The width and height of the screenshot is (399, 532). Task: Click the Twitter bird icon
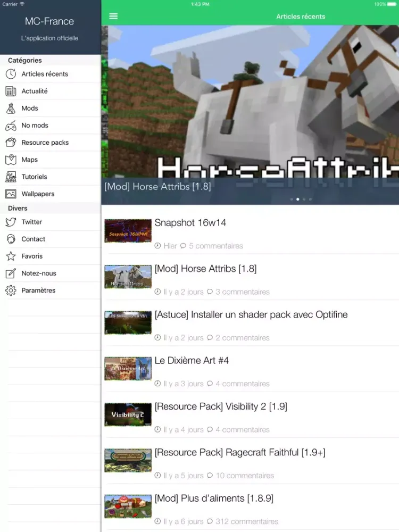(x=11, y=222)
